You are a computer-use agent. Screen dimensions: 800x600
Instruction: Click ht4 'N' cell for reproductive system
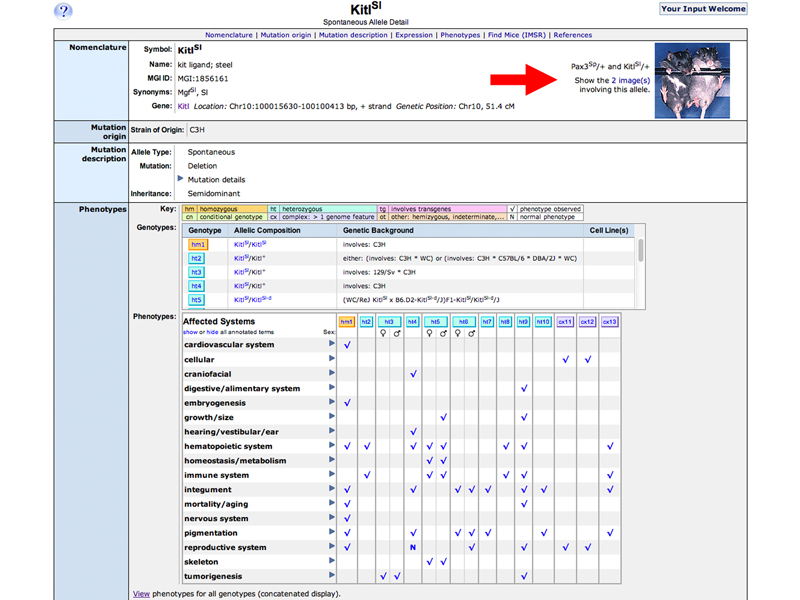coord(413,547)
